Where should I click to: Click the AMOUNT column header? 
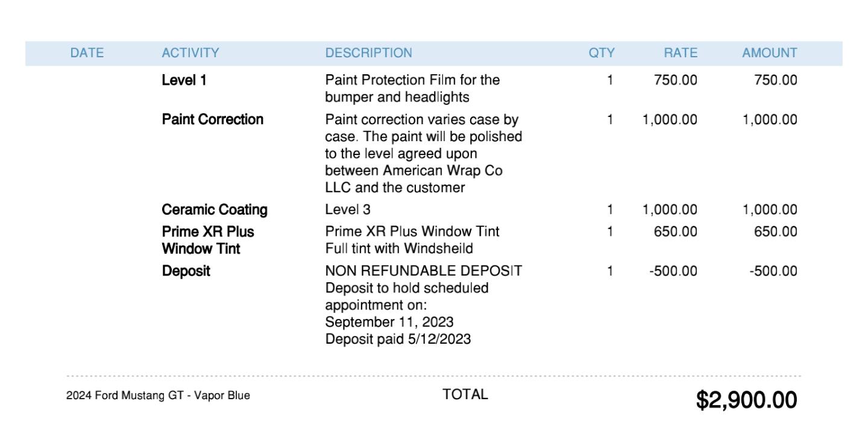(x=769, y=53)
